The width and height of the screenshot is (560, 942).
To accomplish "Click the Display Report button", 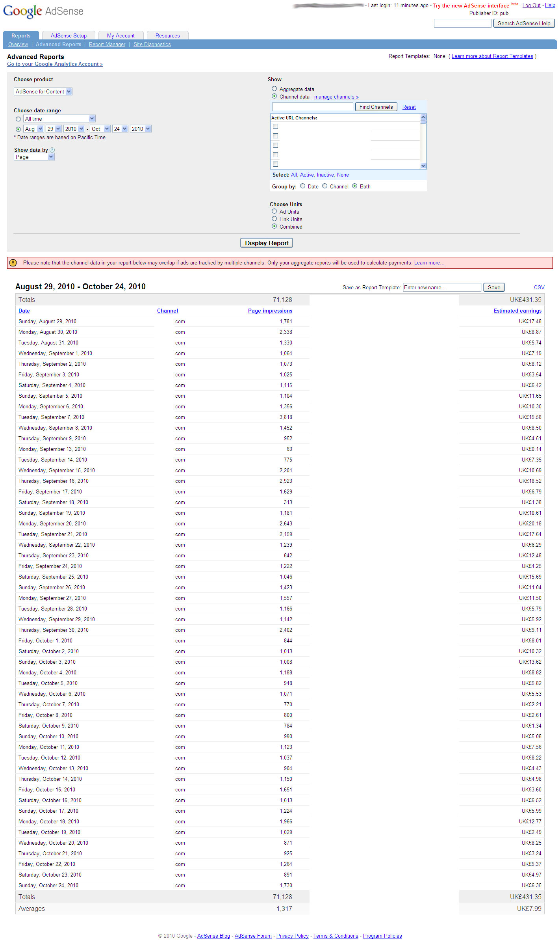I will (x=267, y=243).
